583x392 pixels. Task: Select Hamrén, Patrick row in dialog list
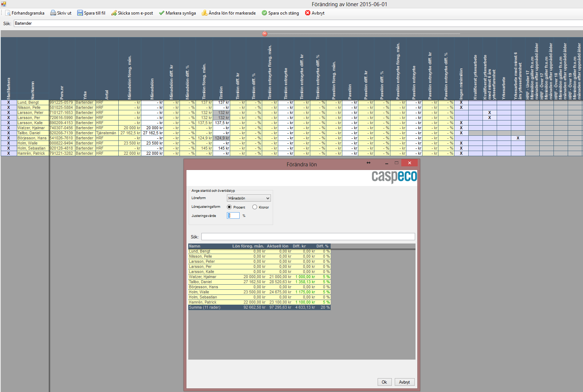pos(259,302)
